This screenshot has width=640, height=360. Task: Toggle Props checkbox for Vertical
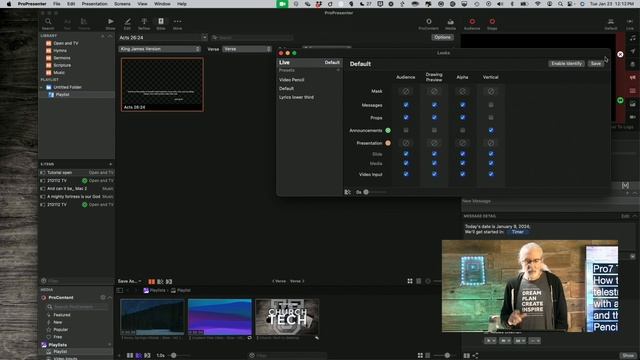coord(491,118)
